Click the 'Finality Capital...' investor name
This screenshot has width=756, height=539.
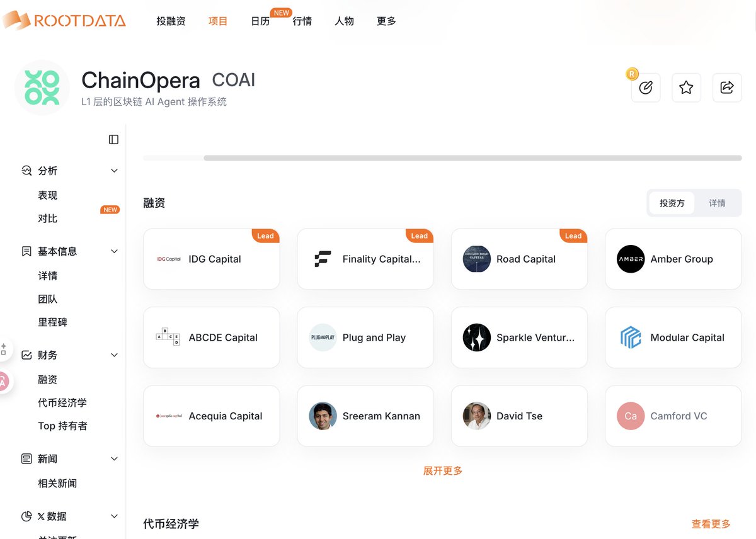coord(381,259)
